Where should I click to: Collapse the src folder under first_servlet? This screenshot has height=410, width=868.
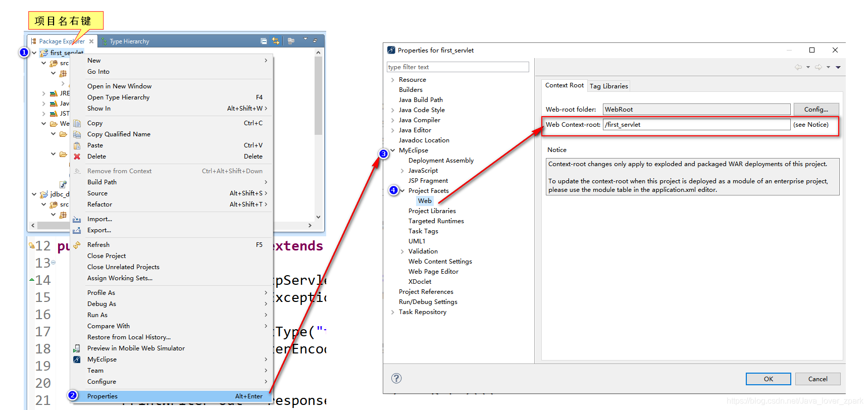[44, 63]
